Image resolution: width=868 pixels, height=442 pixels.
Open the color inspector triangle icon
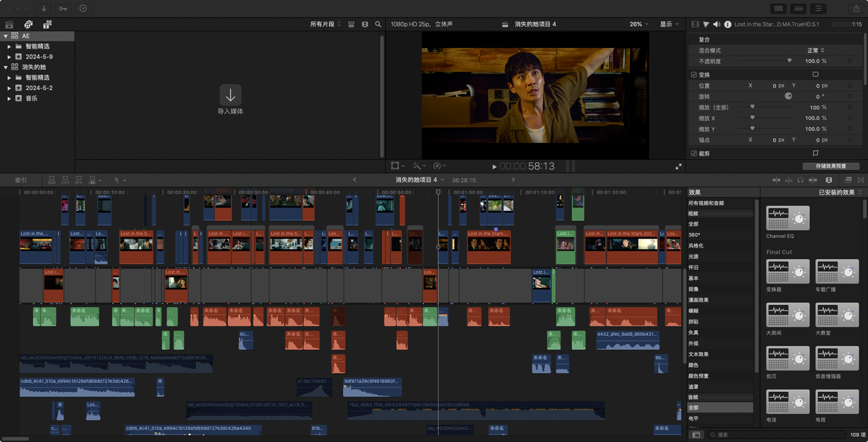pos(706,24)
